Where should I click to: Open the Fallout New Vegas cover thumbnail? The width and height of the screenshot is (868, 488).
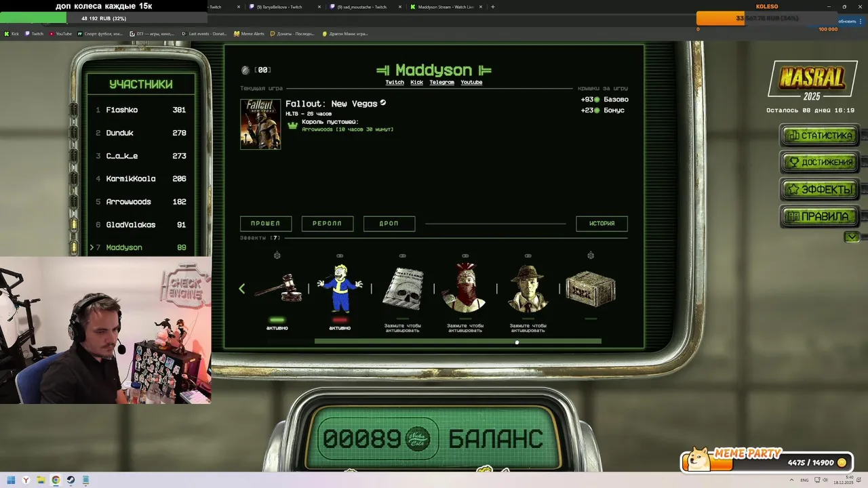260,124
